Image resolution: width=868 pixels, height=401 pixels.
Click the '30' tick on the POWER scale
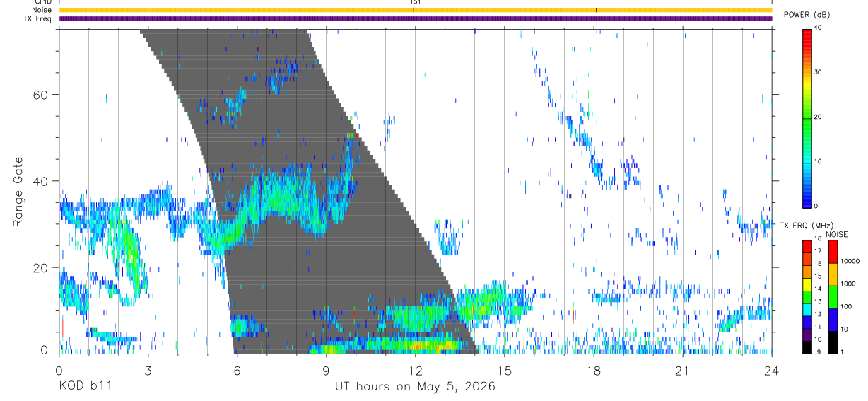tap(819, 72)
